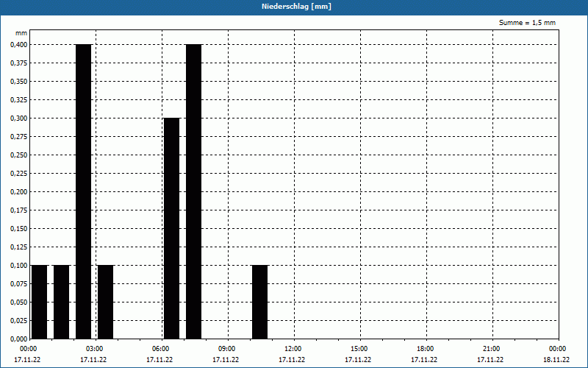Click the first bar starting at 00:00
The width and height of the screenshot is (588, 368).
tap(40, 302)
